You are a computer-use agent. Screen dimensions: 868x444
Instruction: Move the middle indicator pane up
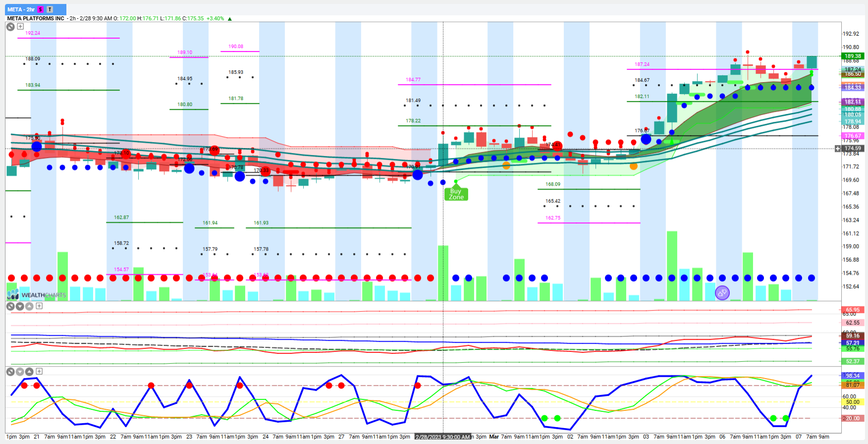(x=29, y=306)
